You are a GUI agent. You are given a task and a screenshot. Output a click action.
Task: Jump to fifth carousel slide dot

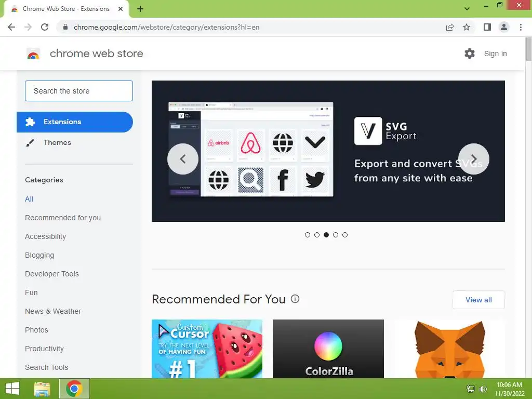click(345, 235)
